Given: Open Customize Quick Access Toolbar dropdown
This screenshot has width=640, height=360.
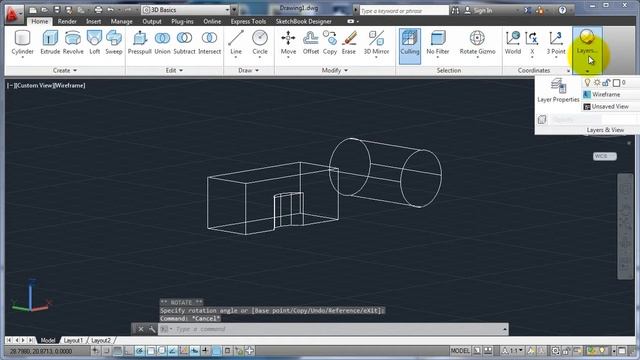Looking at the screenshot, I should 234,10.
